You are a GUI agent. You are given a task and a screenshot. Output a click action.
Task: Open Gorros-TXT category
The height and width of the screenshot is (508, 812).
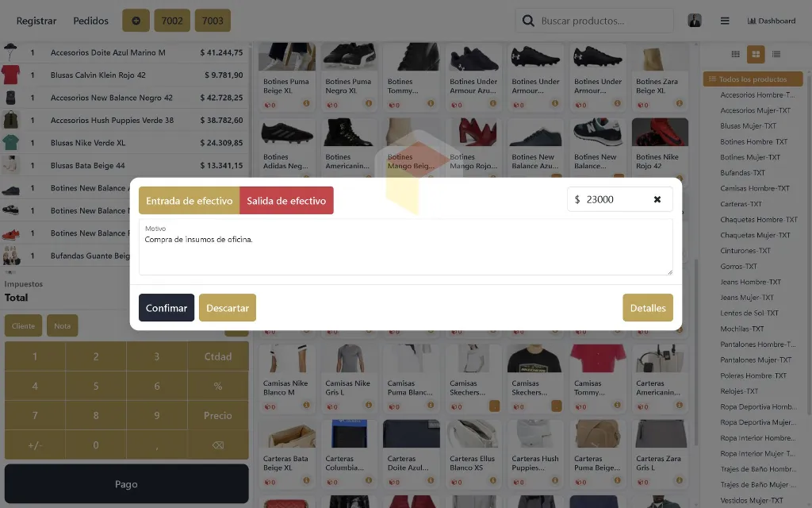(738, 267)
